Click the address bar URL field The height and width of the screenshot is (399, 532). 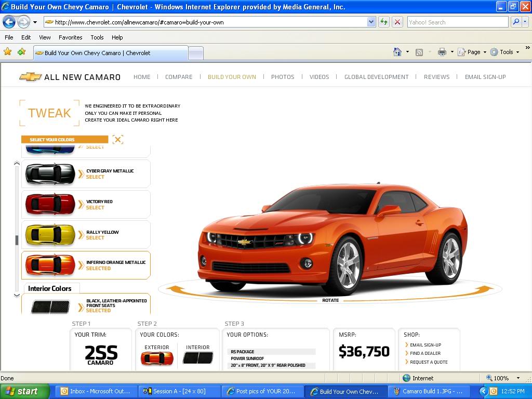[x=205, y=22]
